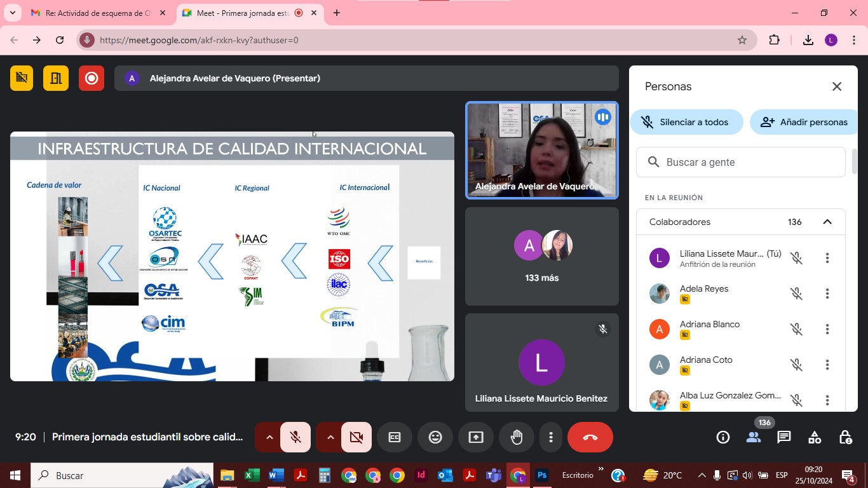
Task: Open Excel from the taskbar
Action: (x=252, y=475)
